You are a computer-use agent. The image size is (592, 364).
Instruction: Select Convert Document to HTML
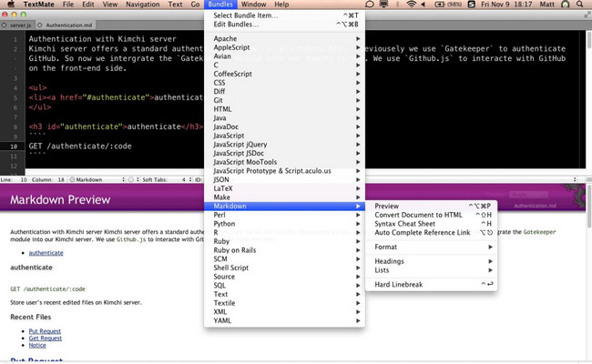pos(418,215)
